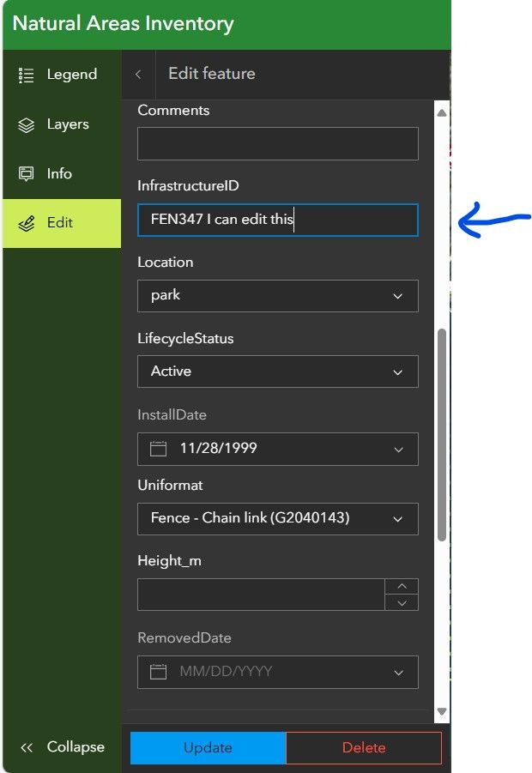Viewport: 532px width, 773px height.
Task: Open the Layers tab label
Action: coord(68,124)
